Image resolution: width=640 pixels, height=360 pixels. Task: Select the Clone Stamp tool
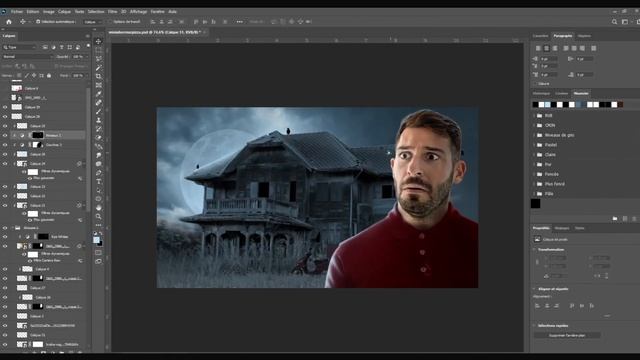tap(98, 120)
